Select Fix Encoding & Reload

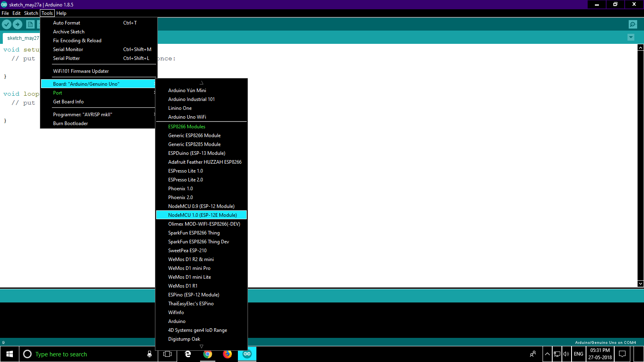coord(99,41)
